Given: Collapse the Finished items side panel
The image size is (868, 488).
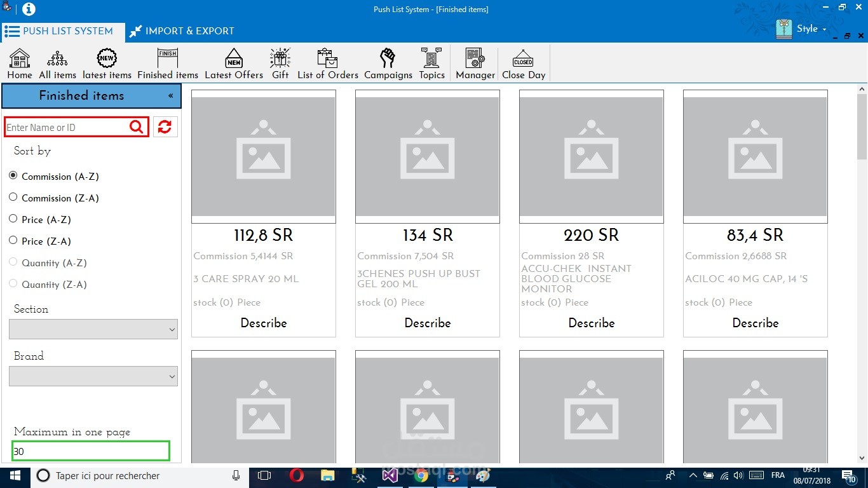Looking at the screenshot, I should 170,96.
